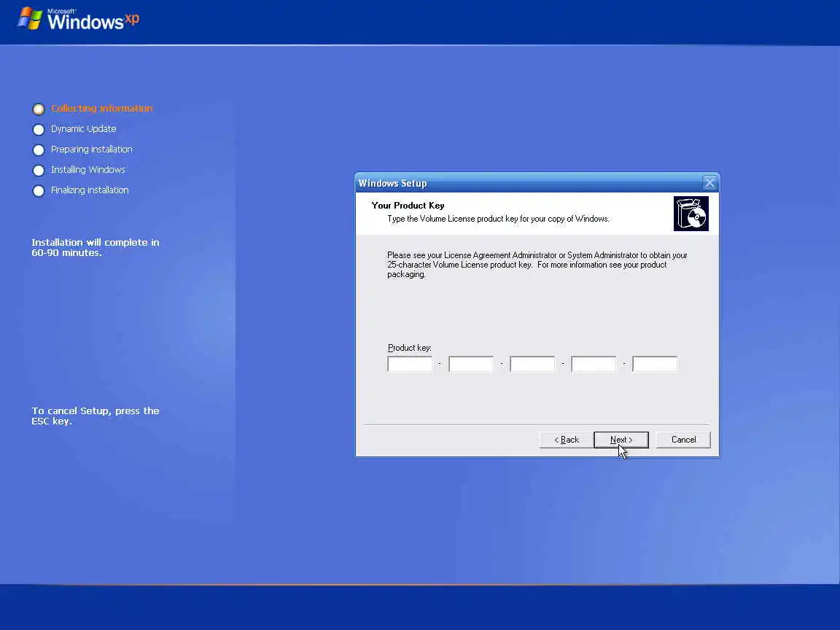Click the software box CD icon
Image resolution: width=840 pixels, height=630 pixels.
pyautogui.click(x=691, y=214)
